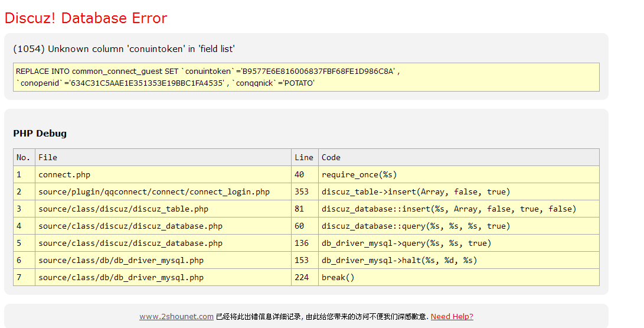
Task: Click the "Line" column header
Action: click(x=304, y=157)
